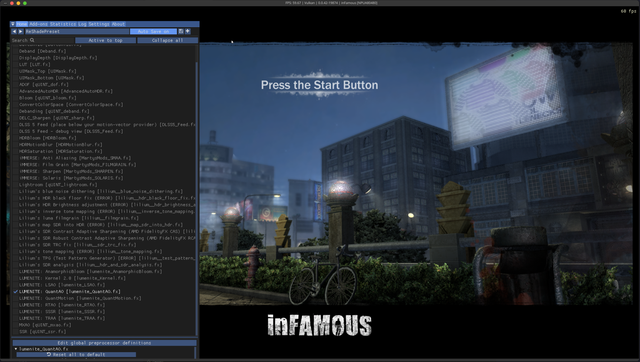Select AdvancedAutoHDR effect row

click(66, 91)
